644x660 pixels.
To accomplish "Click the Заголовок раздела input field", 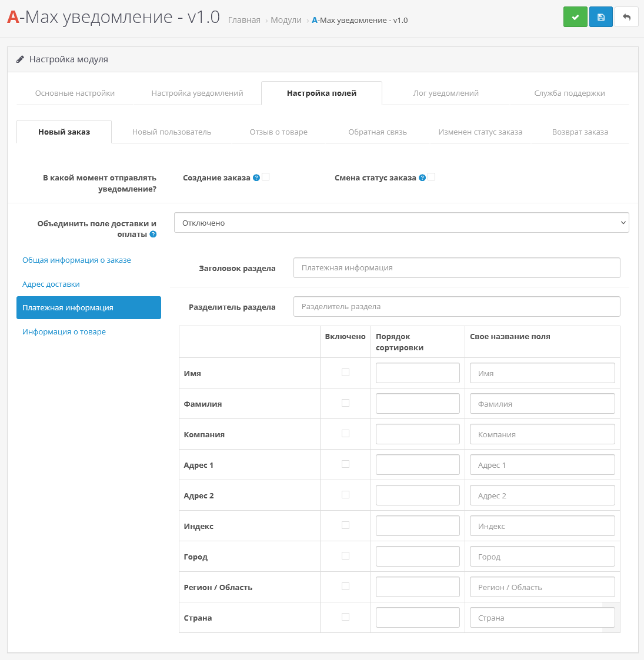I will coord(456,267).
